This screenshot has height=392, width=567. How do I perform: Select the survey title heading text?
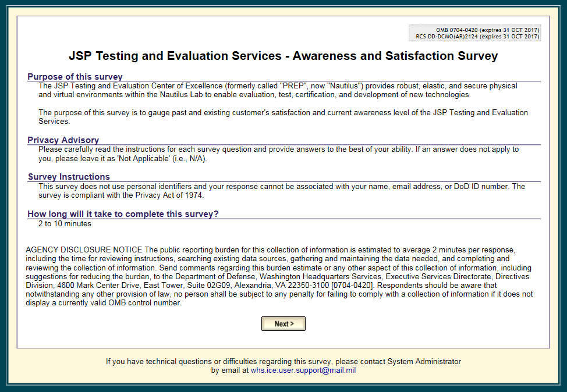pos(283,56)
